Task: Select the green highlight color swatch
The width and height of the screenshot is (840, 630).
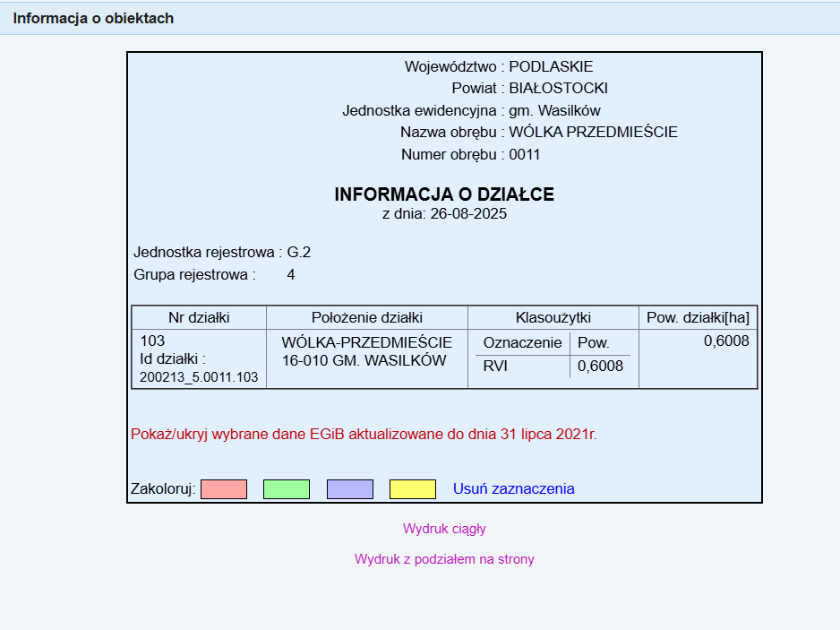Action: [x=287, y=489]
